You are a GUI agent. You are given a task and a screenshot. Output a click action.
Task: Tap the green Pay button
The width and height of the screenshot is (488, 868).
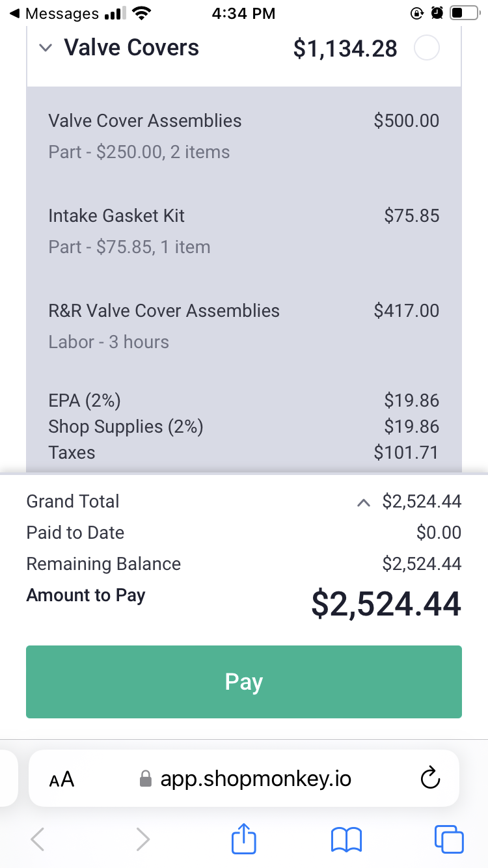tap(244, 682)
